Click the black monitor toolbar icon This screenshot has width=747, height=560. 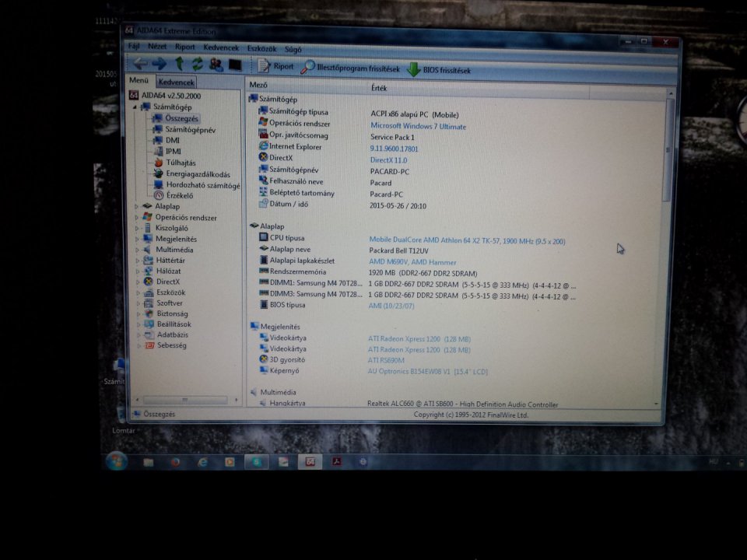235,65
